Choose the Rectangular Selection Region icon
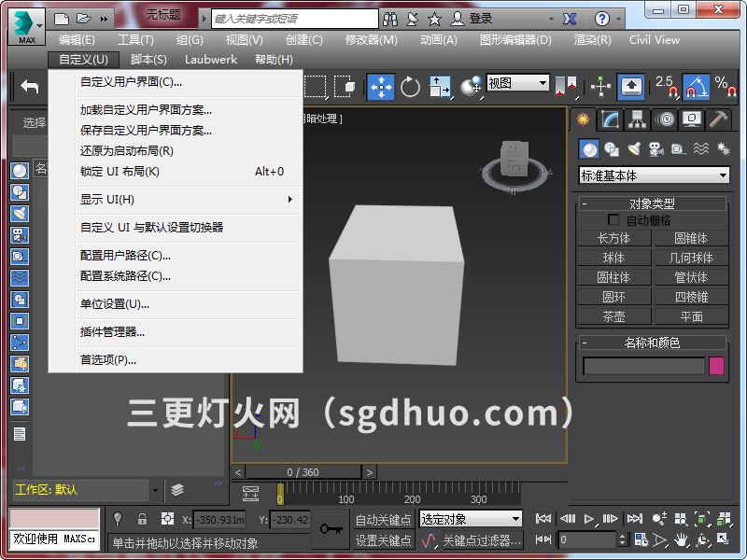747x560 pixels. pyautogui.click(x=316, y=87)
